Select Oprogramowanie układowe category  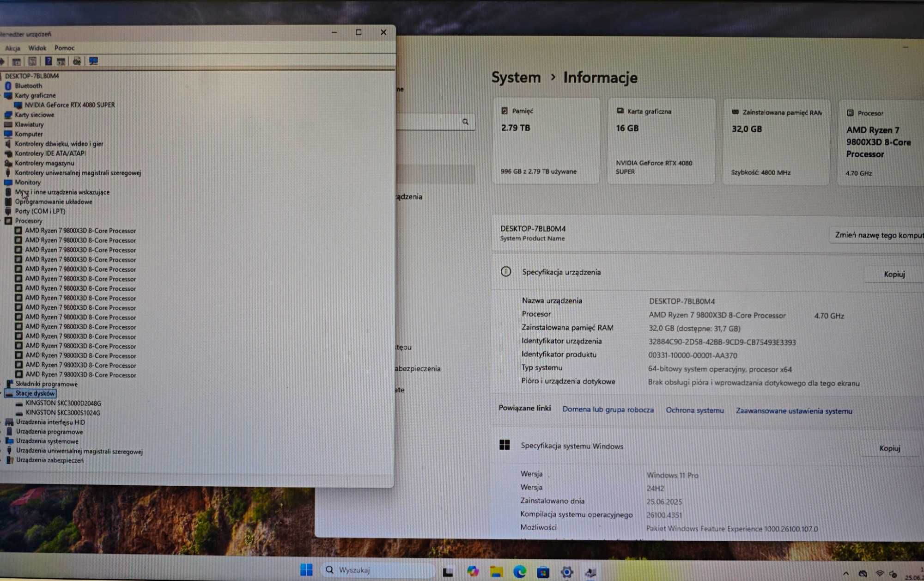click(53, 202)
